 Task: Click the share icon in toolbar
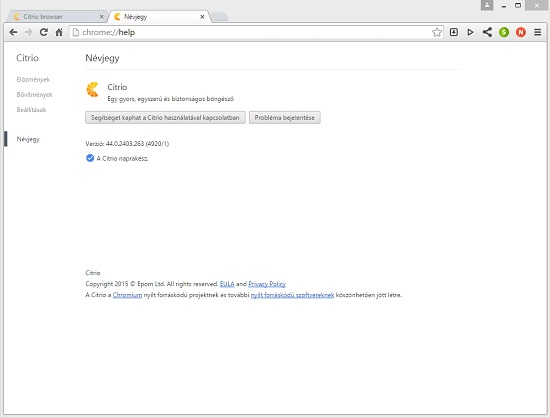[487, 32]
